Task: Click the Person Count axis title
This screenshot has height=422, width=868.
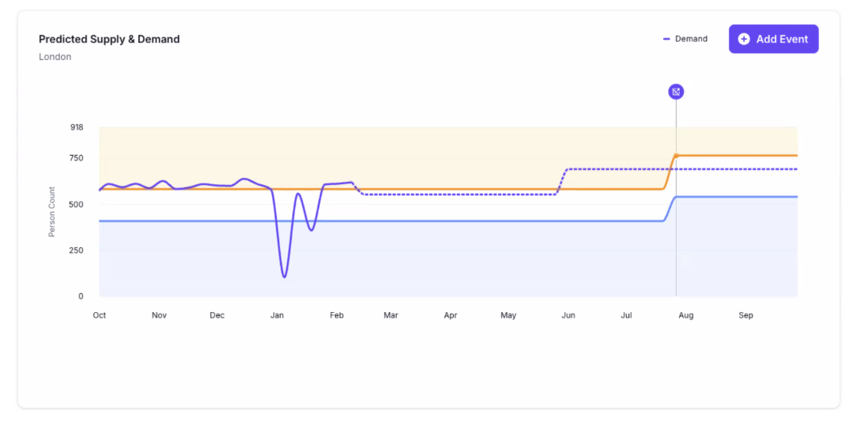Action: pyautogui.click(x=52, y=212)
